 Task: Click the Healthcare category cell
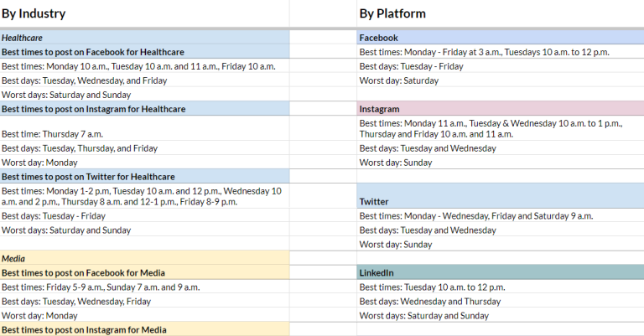point(23,38)
